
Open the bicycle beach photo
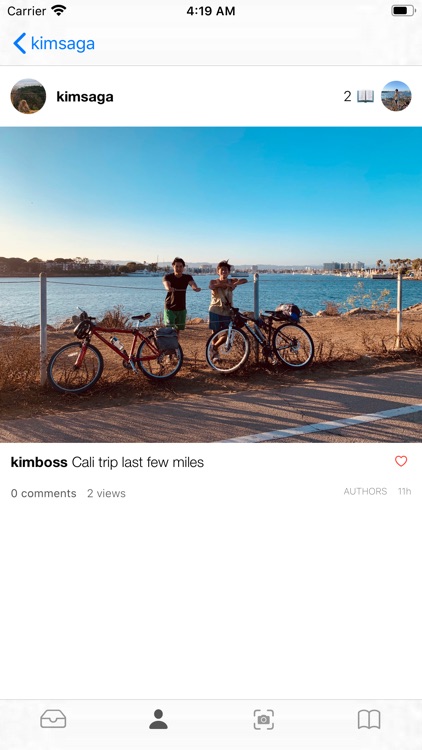211,285
